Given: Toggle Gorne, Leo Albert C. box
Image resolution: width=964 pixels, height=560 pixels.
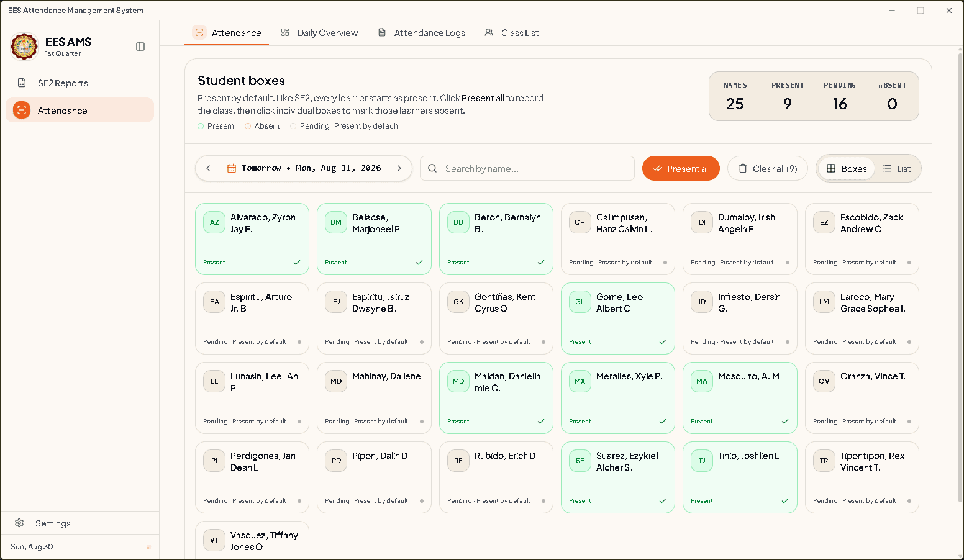Looking at the screenshot, I should [x=618, y=318].
